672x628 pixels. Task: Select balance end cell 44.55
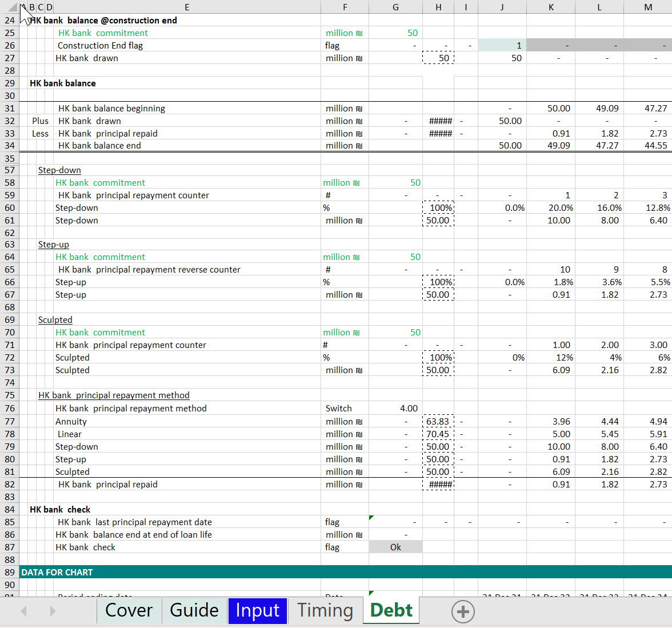click(647, 146)
